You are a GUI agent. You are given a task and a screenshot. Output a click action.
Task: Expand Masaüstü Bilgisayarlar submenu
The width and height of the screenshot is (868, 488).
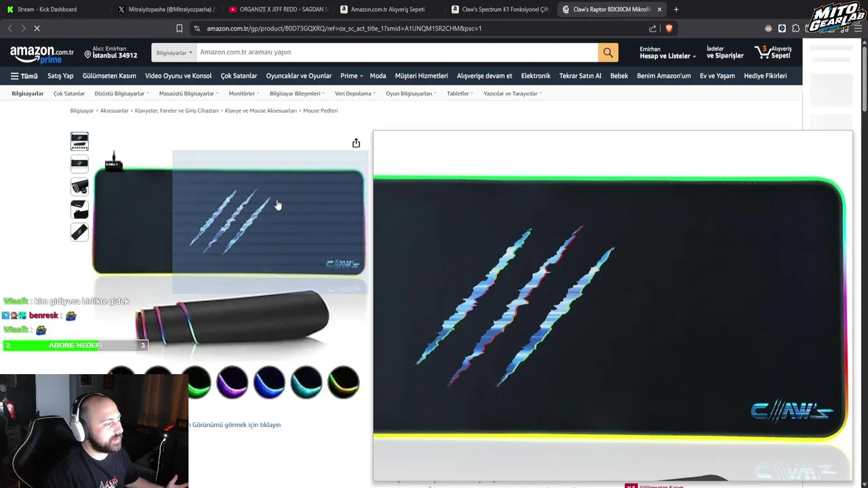pos(188,94)
